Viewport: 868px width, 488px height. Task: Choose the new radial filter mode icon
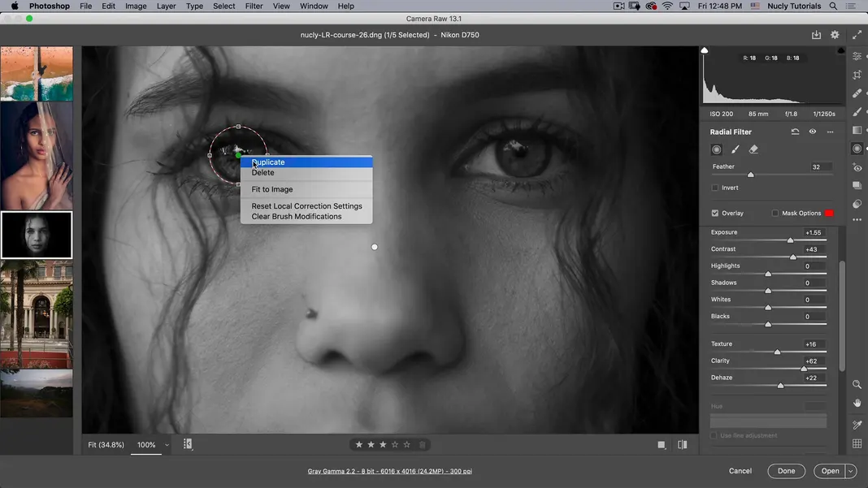tap(716, 149)
